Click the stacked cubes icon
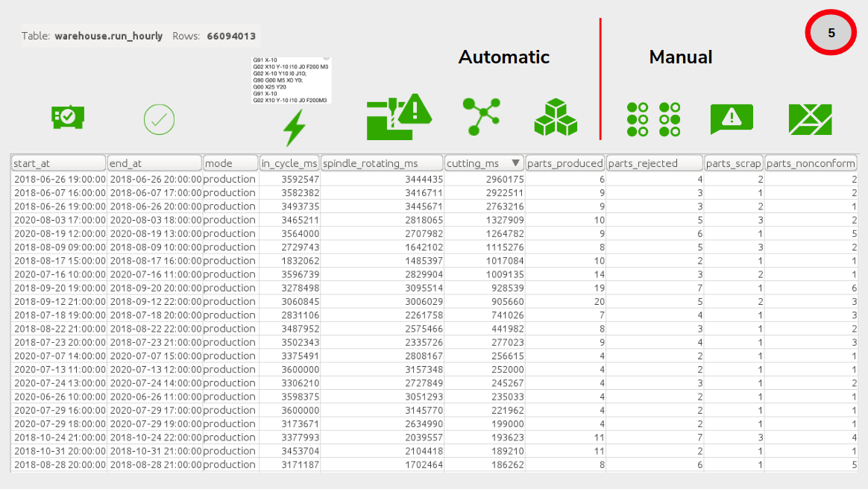The height and width of the screenshot is (489, 868). point(556,117)
